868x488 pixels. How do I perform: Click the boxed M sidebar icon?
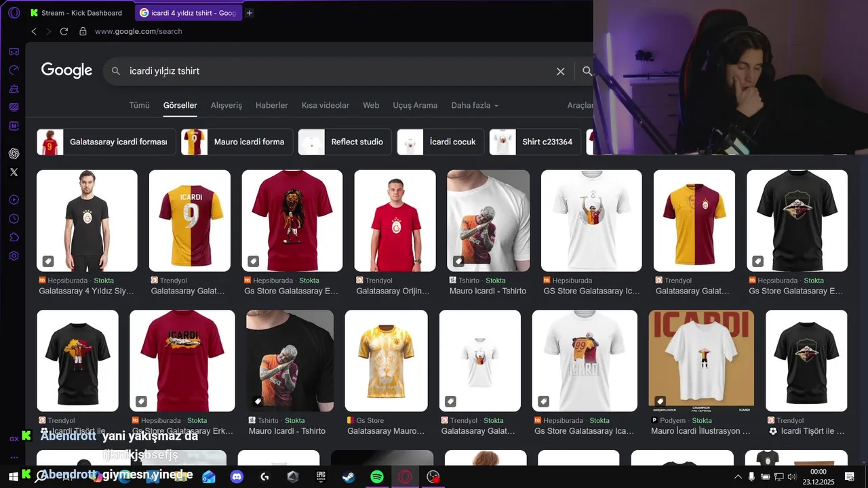[14, 125]
